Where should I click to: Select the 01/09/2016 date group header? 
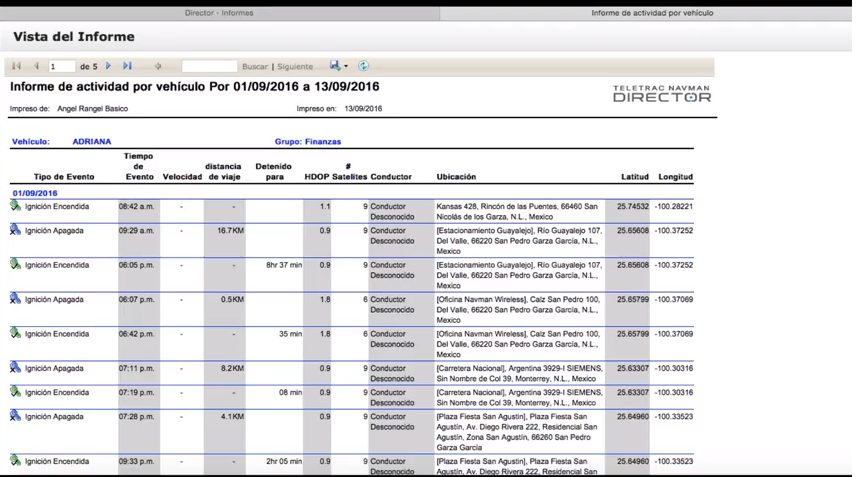pyautogui.click(x=35, y=193)
